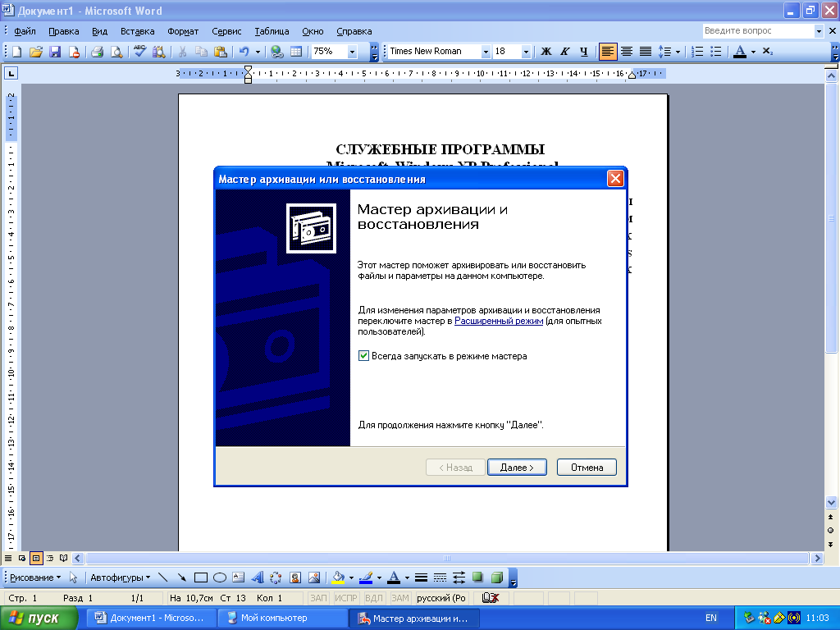Open the Автофигуры shapes menu
The image size is (840, 630).
tap(120, 577)
